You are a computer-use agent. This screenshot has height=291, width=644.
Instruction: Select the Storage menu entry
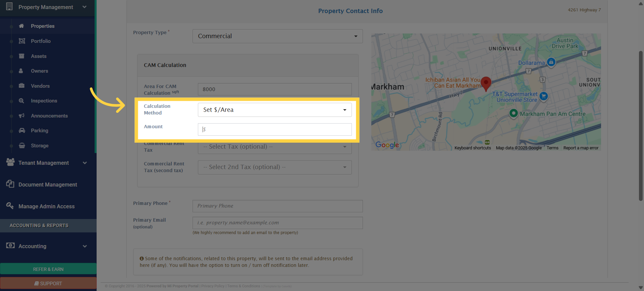40,146
